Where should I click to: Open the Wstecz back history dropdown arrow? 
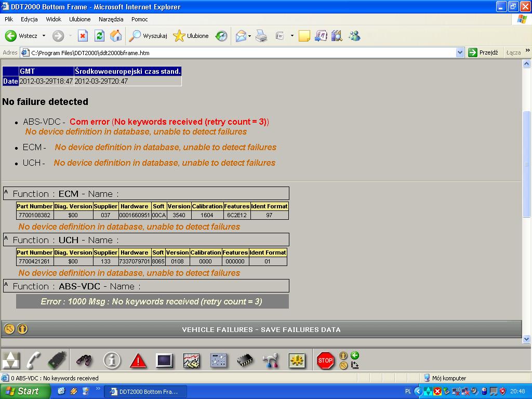44,36
